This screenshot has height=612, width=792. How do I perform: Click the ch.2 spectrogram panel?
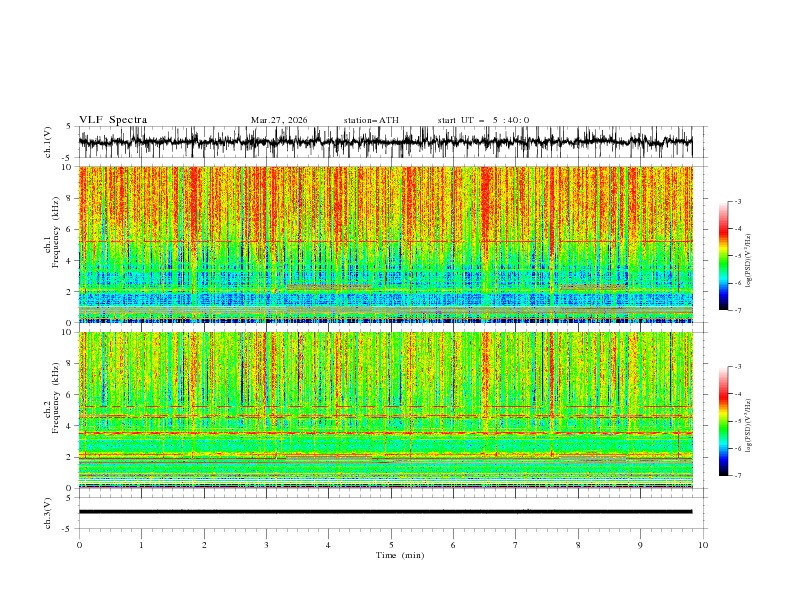pos(385,410)
